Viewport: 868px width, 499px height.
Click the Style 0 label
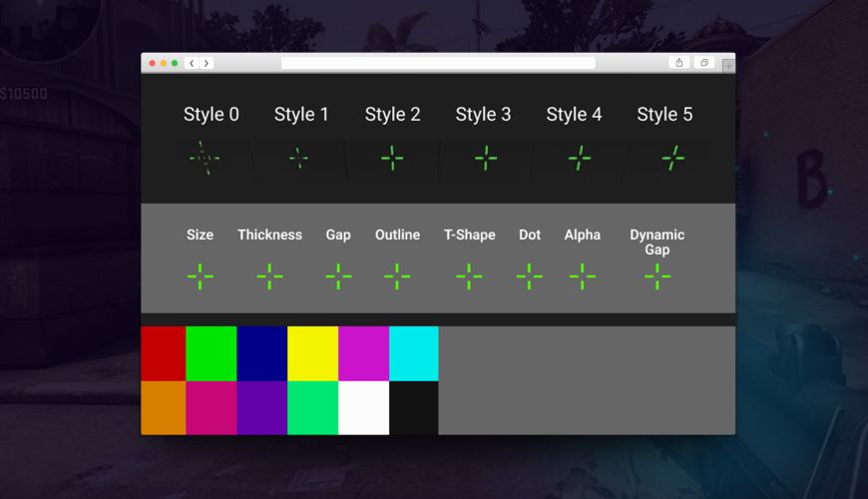tap(211, 114)
